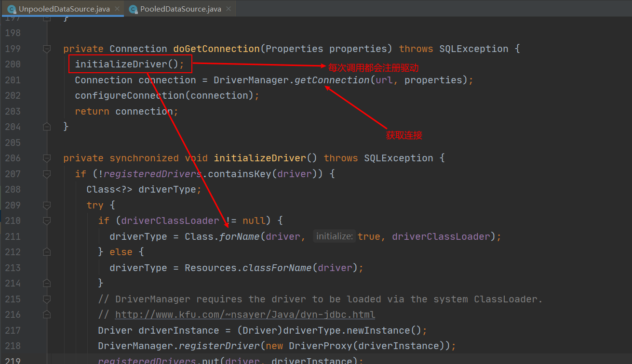This screenshot has height=364, width=632.
Task: Click line number 218 in the gutter
Action: 13,346
